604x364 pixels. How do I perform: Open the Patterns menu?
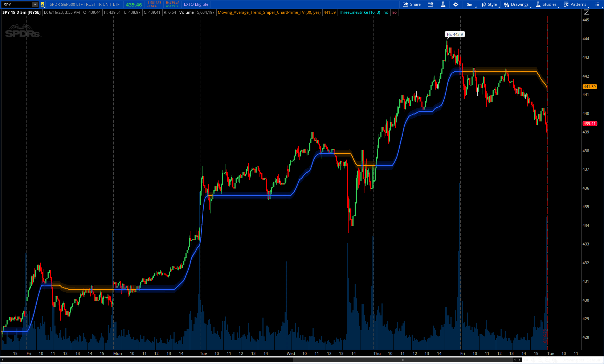pyautogui.click(x=575, y=4)
